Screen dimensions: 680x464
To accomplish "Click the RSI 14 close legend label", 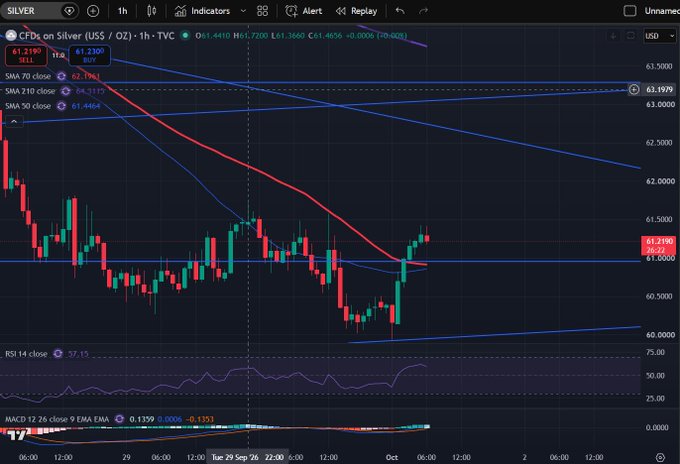I will (26, 354).
